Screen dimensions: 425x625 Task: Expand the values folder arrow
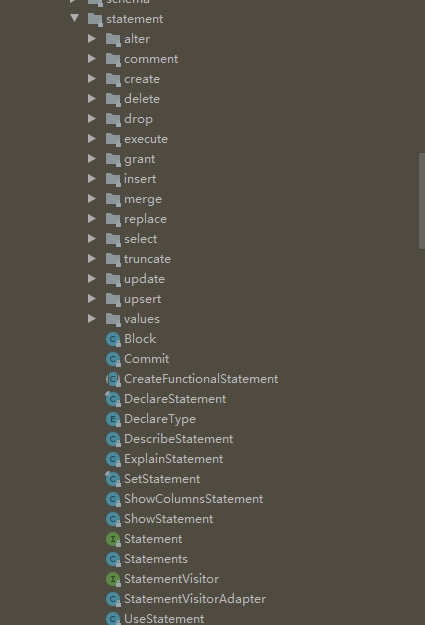tap(92, 318)
